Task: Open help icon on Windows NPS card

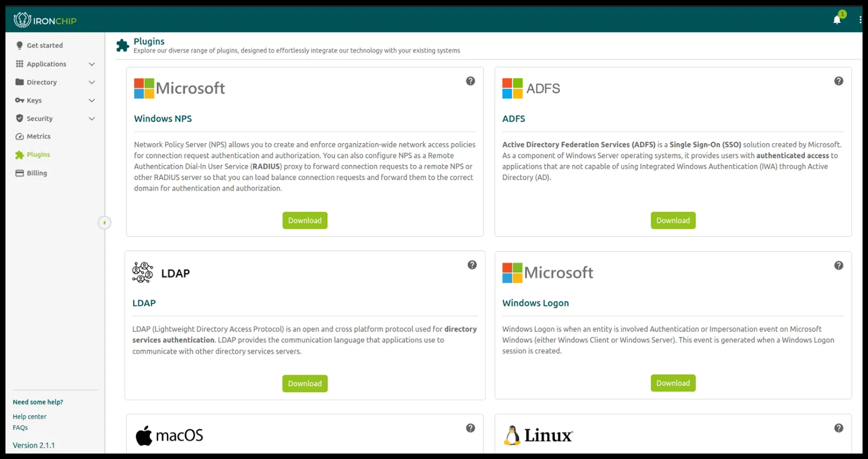Action: (x=470, y=81)
